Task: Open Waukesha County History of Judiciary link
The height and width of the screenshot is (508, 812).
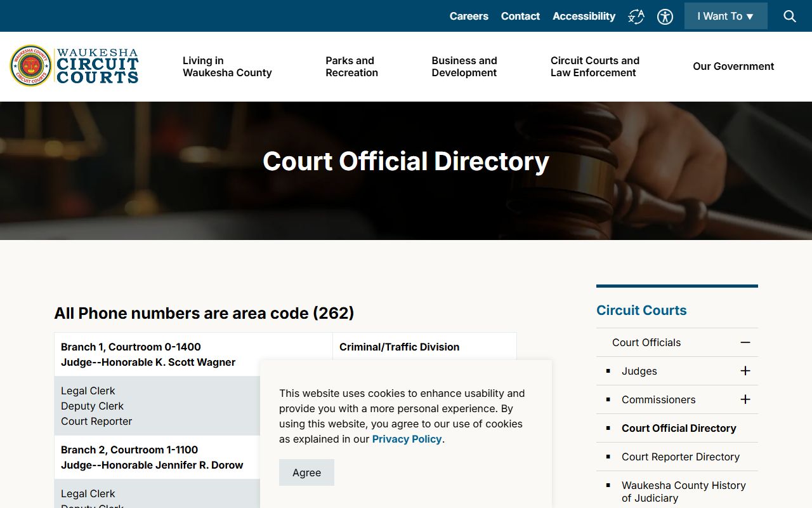Action: pos(683,491)
